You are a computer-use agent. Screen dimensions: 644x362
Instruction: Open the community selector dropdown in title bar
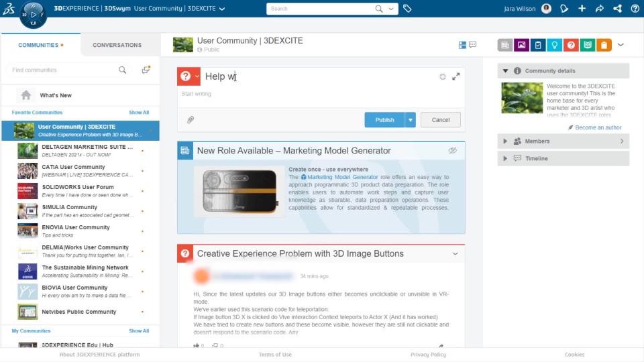(x=222, y=9)
